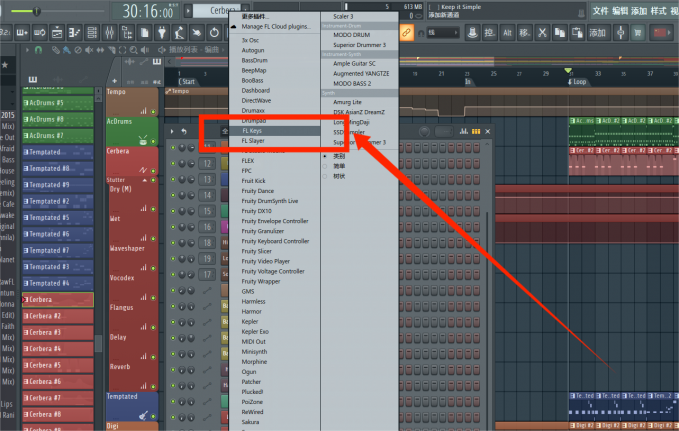679x431 pixels.
Task: Select the delete tool in playlist toolbar
Action: click(78, 50)
